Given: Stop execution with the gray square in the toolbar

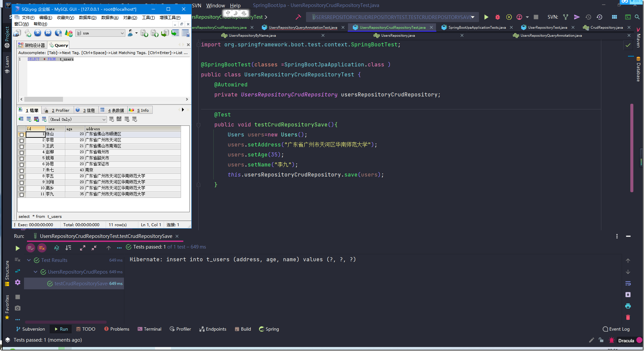Looking at the screenshot, I should (536, 17).
